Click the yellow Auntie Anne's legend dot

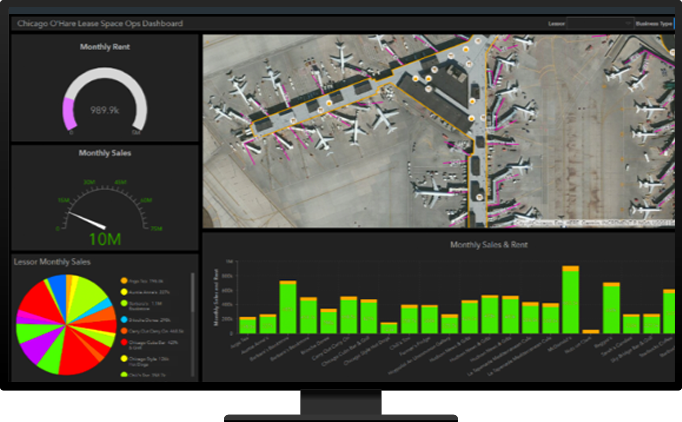click(x=124, y=292)
